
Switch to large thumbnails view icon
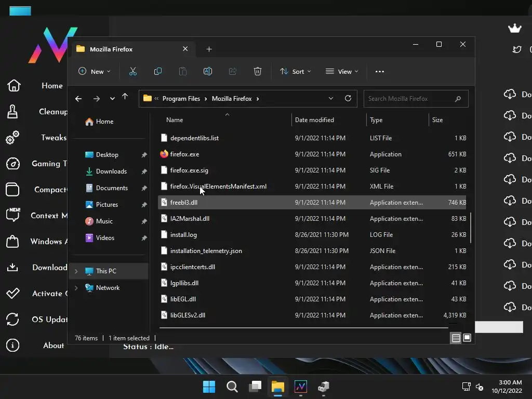467,338
